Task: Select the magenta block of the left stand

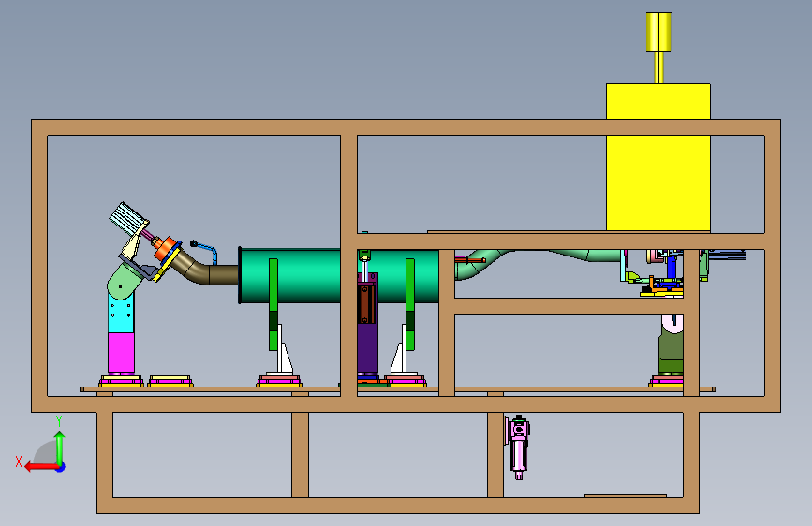Action: click(121, 352)
